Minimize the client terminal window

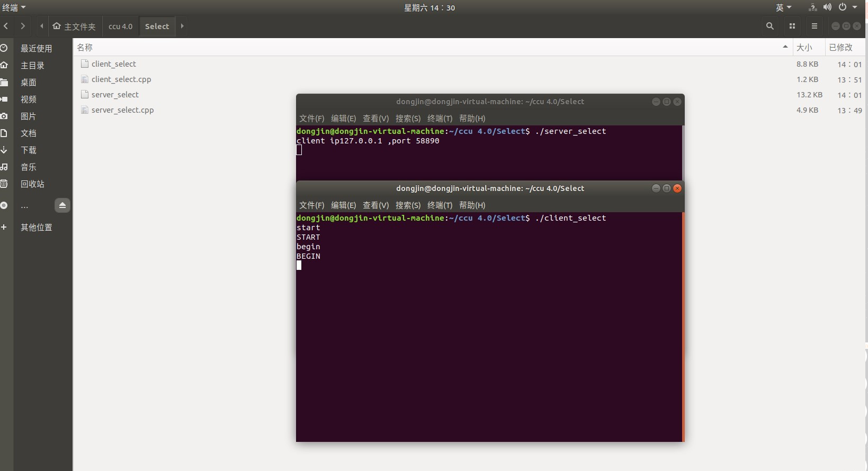point(656,188)
